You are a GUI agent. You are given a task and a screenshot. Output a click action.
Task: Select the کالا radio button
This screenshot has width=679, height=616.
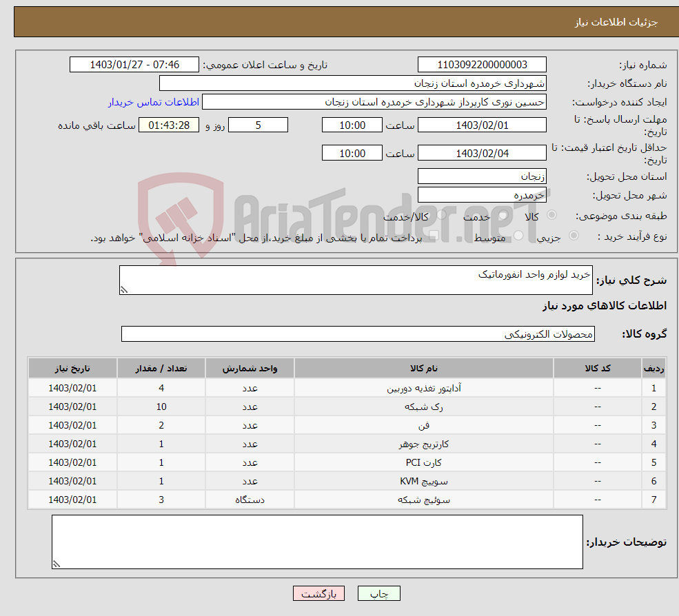(551, 215)
